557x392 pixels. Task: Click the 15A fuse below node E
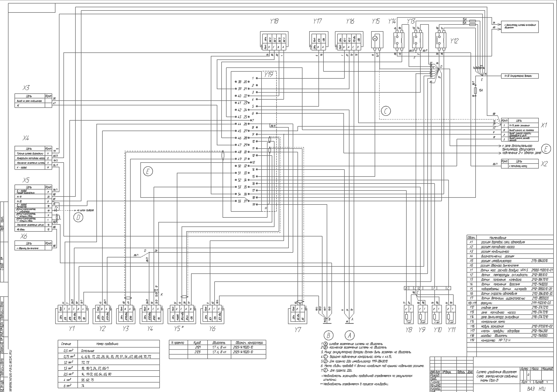pyautogui.click(x=475, y=90)
